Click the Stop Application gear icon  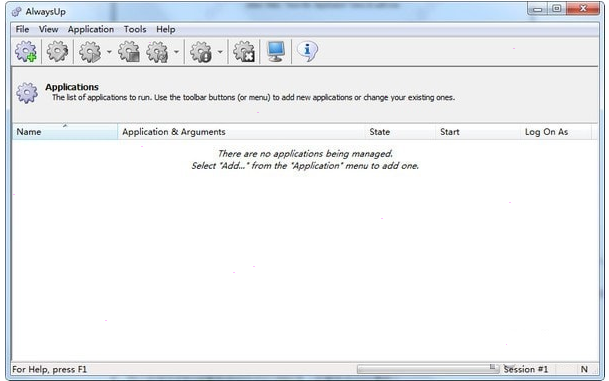point(129,52)
